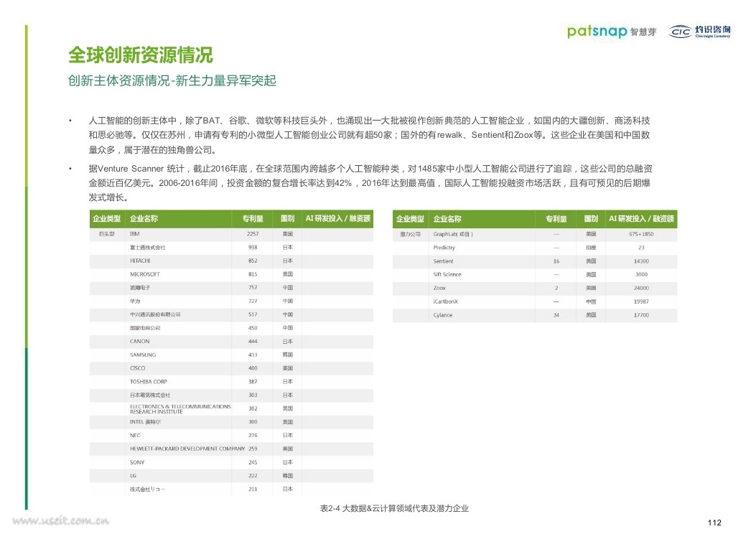Select the funding value 3000
The height and width of the screenshot is (534, 756).
(641, 275)
